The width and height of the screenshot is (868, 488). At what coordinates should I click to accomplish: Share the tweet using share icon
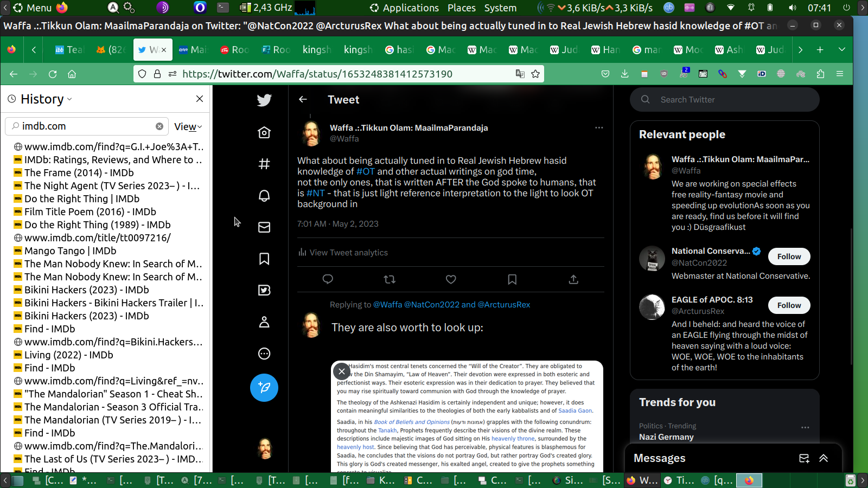(573, 279)
